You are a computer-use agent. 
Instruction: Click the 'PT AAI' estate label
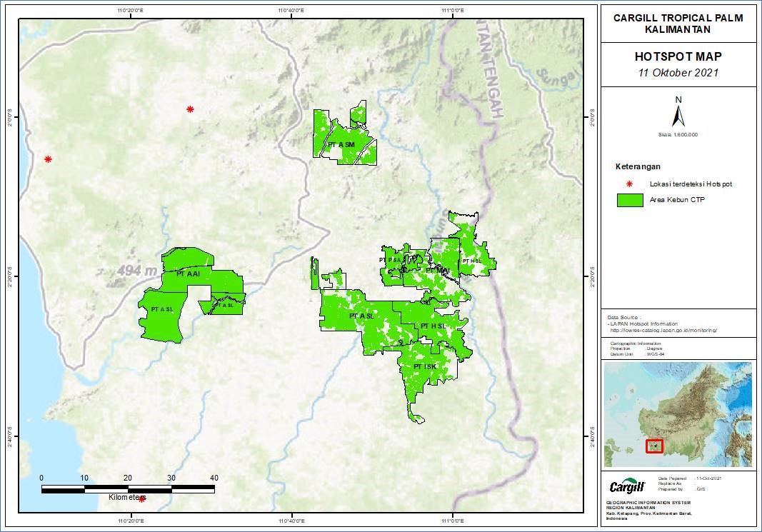coord(188,274)
